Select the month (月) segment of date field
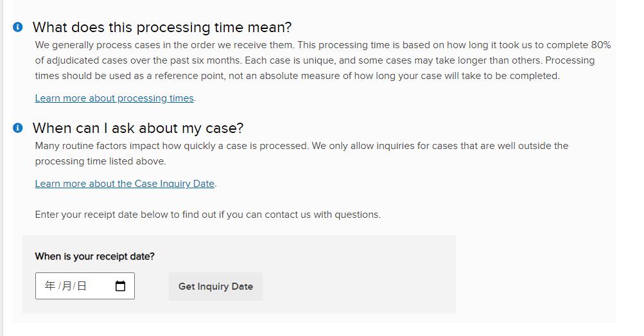Viewport: 644px width, 336px height. coord(66,287)
